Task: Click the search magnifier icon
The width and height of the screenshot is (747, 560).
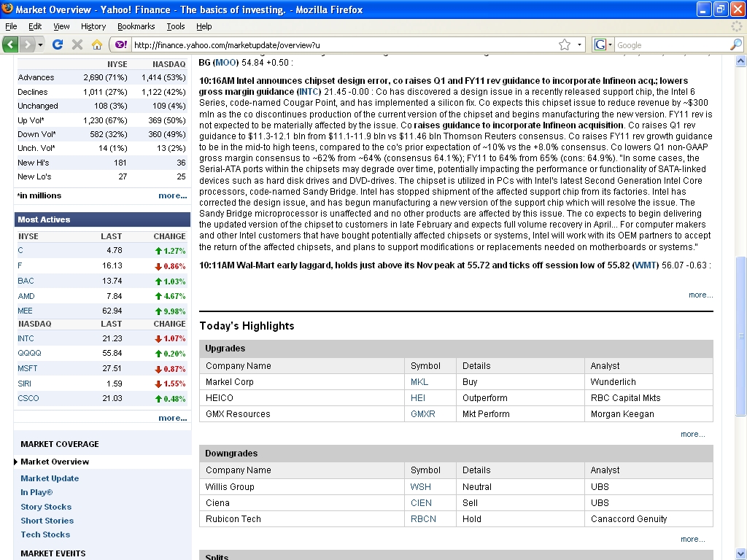Action: tap(735, 44)
